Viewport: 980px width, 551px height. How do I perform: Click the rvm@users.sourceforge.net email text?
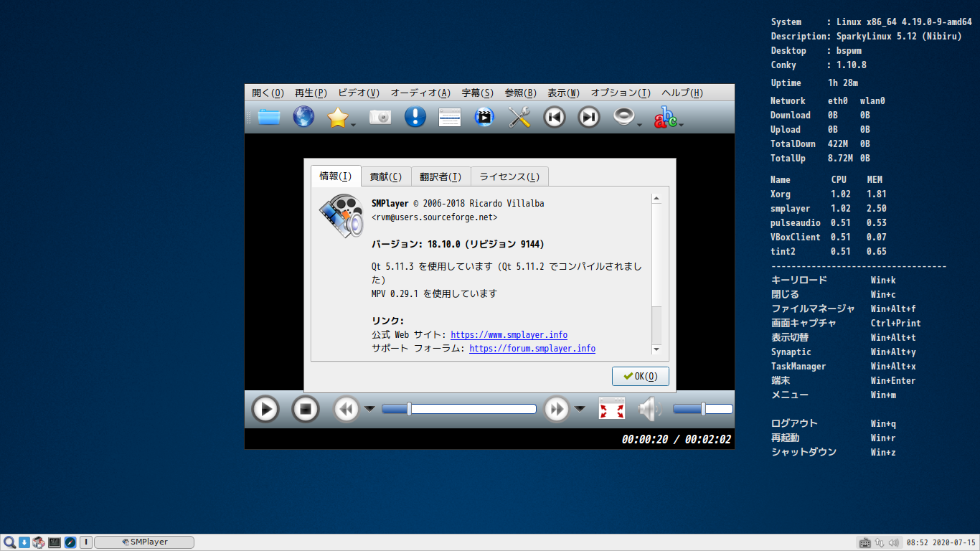point(435,217)
